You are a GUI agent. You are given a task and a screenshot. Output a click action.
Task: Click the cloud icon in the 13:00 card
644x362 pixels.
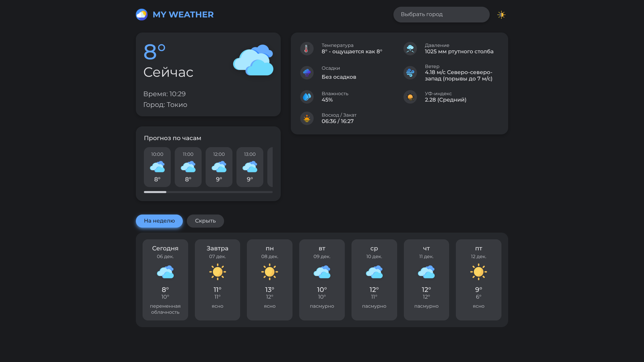click(x=250, y=167)
